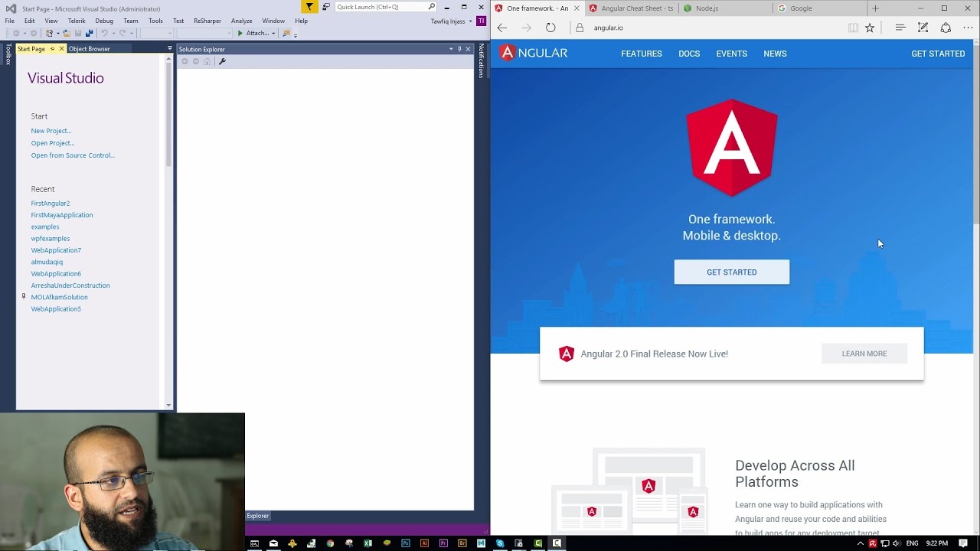Viewport: 980px width, 551px height.
Task: Expand the Undo history dropdown arrow
Action: coord(113,34)
